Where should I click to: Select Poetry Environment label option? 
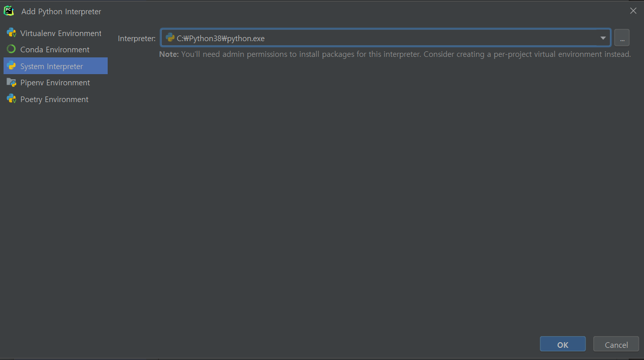54,99
